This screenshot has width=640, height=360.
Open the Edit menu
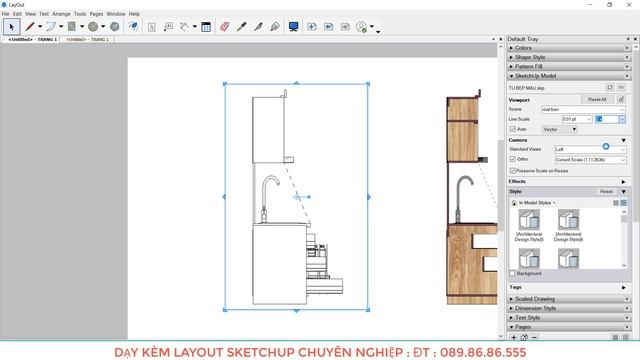click(x=17, y=14)
